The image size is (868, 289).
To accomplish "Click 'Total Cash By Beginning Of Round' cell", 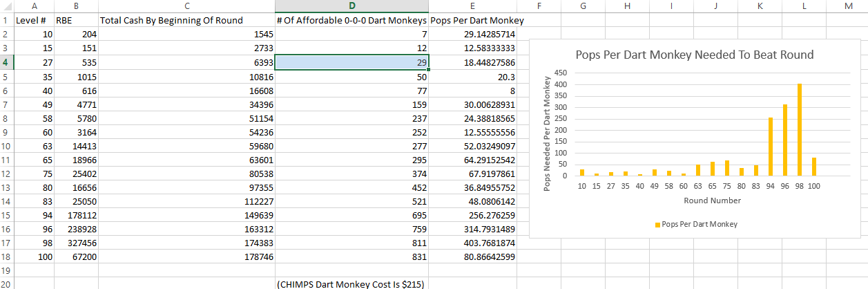I will (186, 20).
